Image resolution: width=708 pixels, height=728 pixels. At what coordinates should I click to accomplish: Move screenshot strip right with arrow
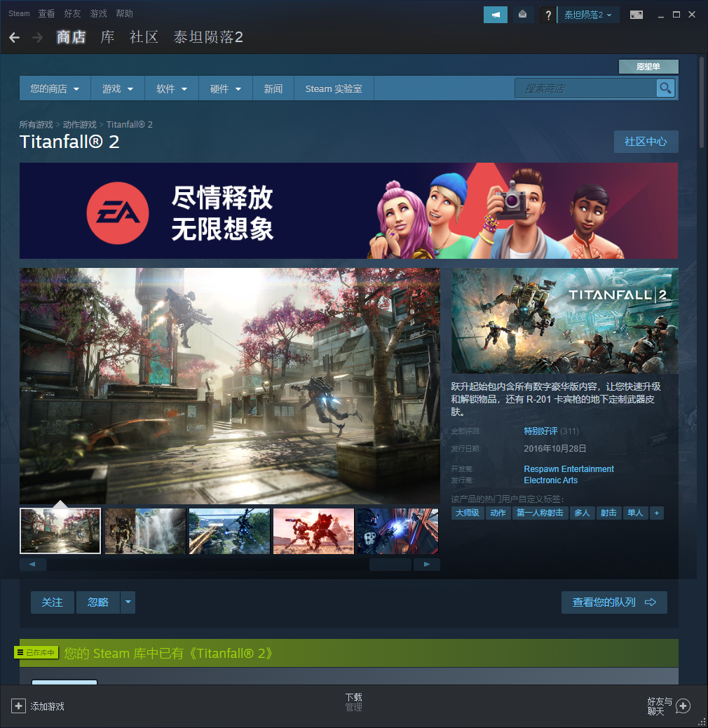click(x=426, y=564)
